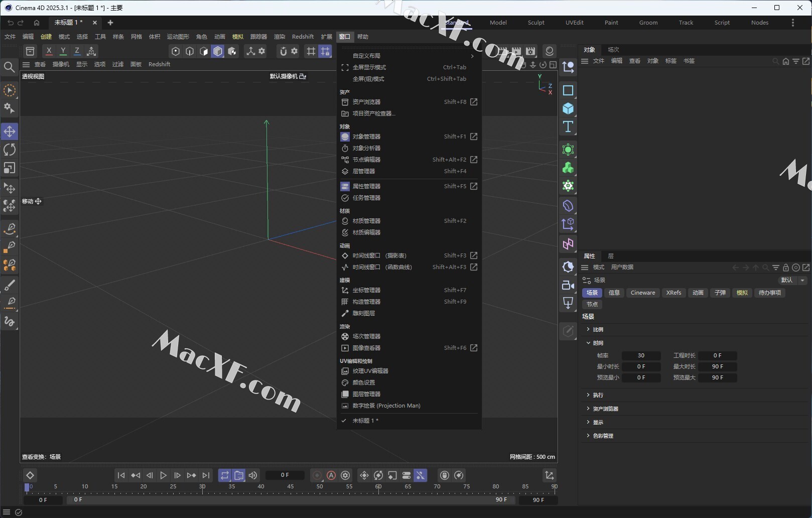Click keyframe diamond icon left of timeline
The image size is (812, 518).
tap(30, 475)
